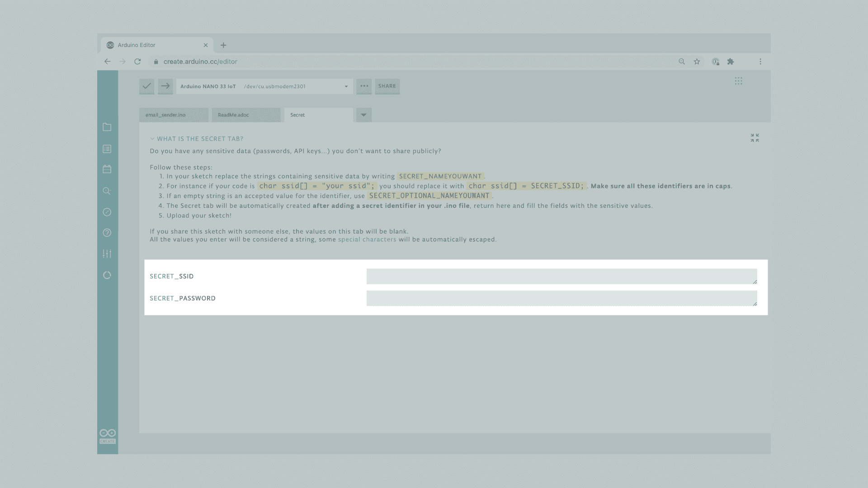Click the Verify checkmark button

pyautogui.click(x=146, y=86)
